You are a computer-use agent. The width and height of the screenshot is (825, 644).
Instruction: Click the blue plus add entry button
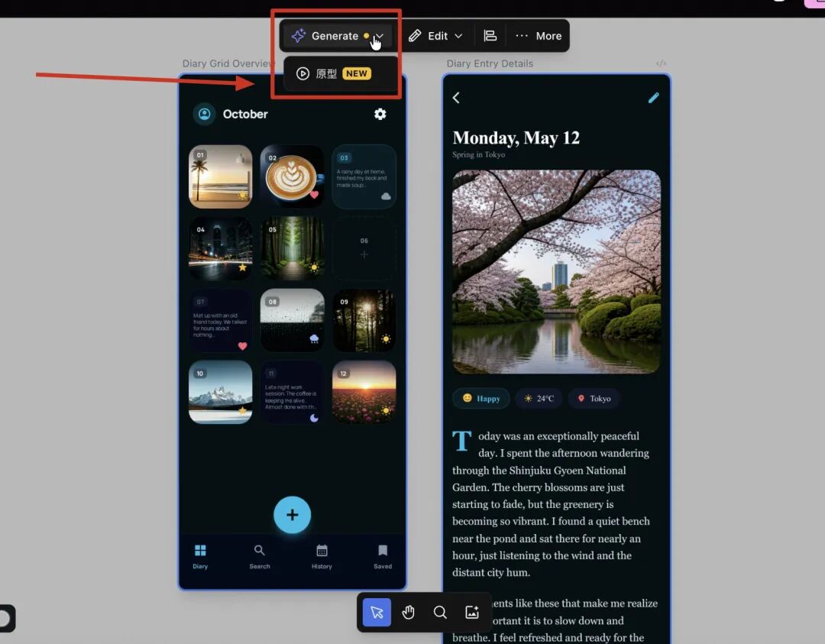(x=292, y=515)
